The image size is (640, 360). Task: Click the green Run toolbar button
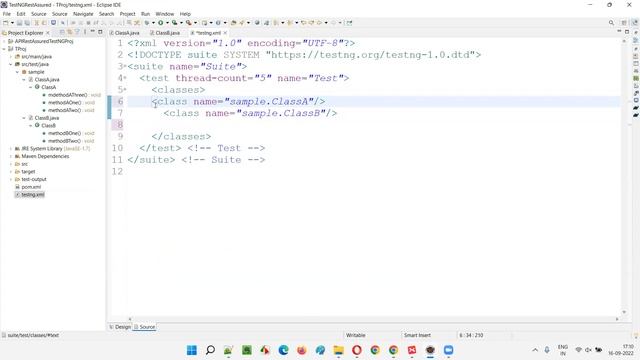161,23
